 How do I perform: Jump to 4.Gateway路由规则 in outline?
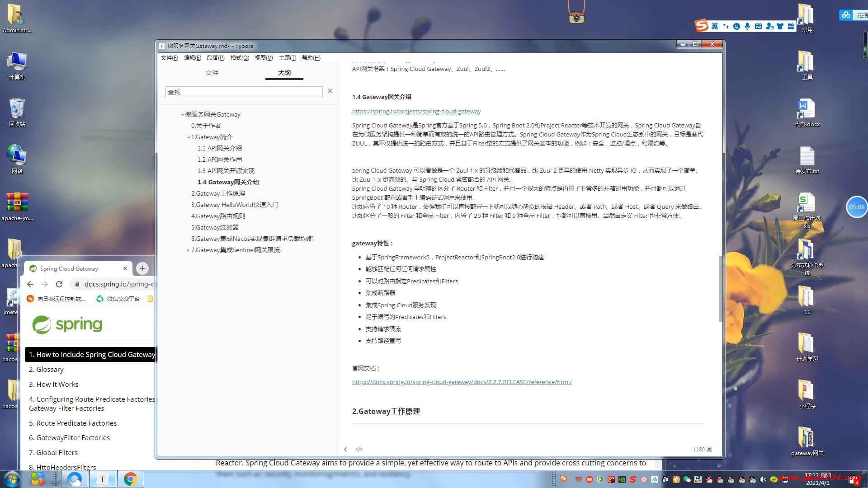click(218, 216)
